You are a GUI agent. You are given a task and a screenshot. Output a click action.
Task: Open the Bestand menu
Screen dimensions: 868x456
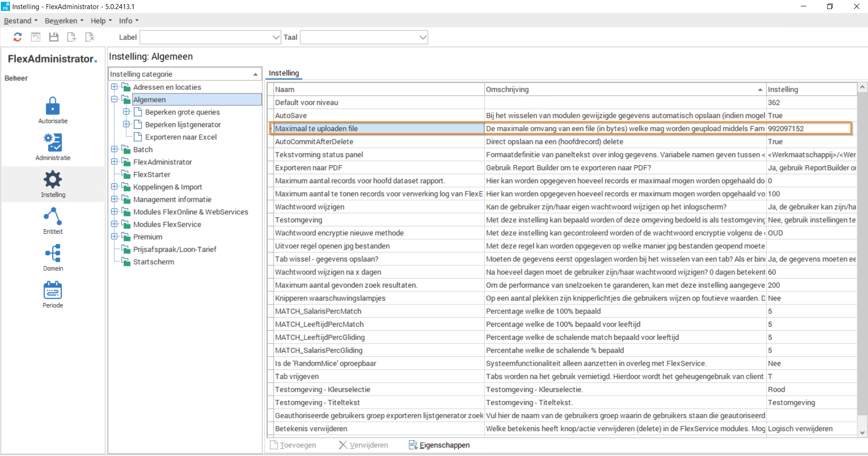click(20, 21)
